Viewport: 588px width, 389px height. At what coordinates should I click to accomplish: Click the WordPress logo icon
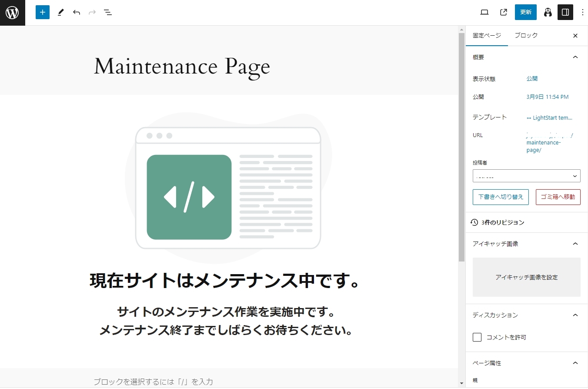pyautogui.click(x=12, y=13)
